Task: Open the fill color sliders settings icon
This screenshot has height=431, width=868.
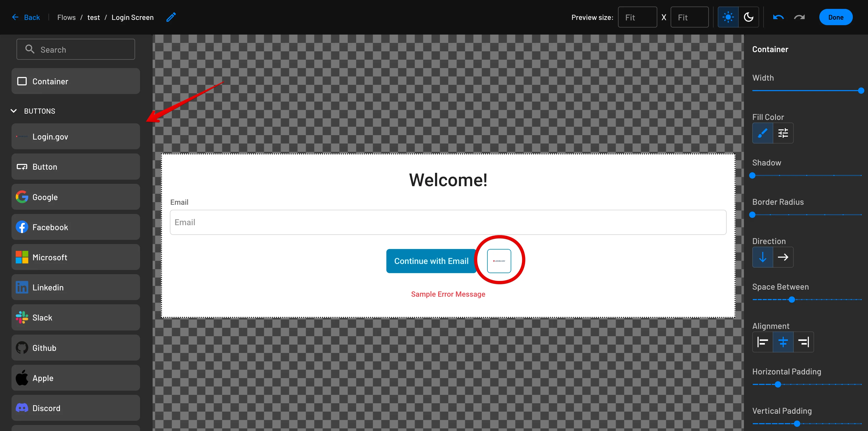Action: pyautogui.click(x=783, y=133)
